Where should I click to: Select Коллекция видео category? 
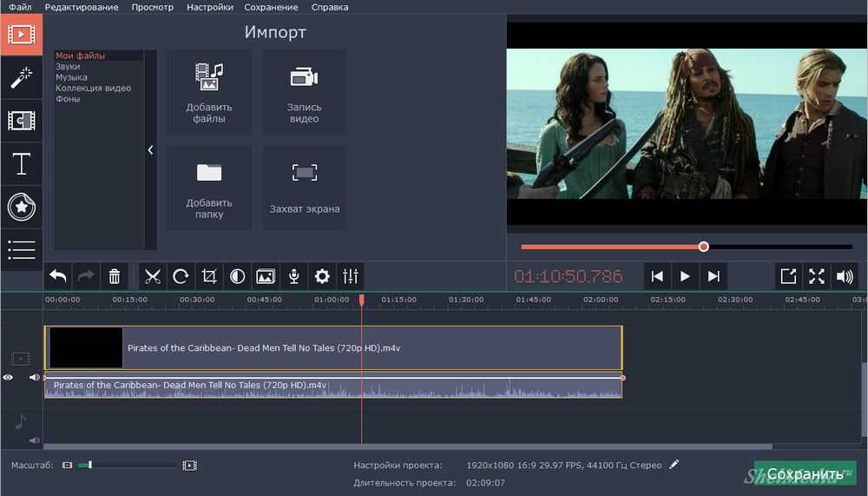[x=93, y=88]
